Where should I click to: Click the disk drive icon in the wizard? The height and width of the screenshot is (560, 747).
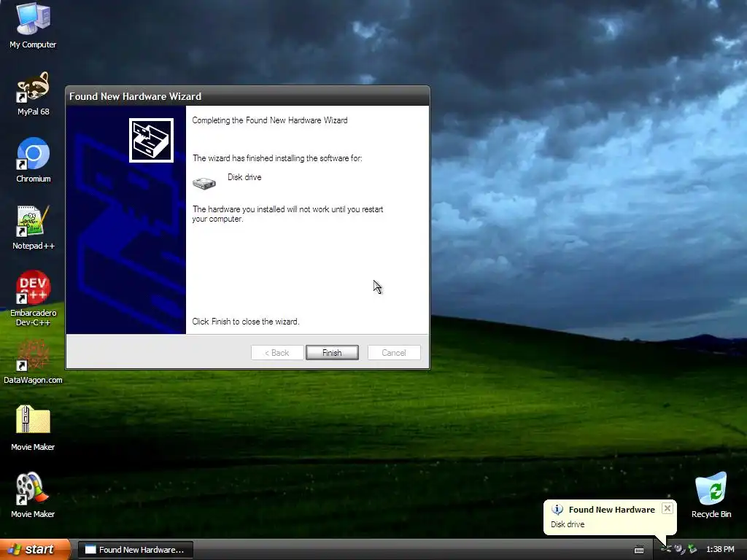tap(204, 183)
